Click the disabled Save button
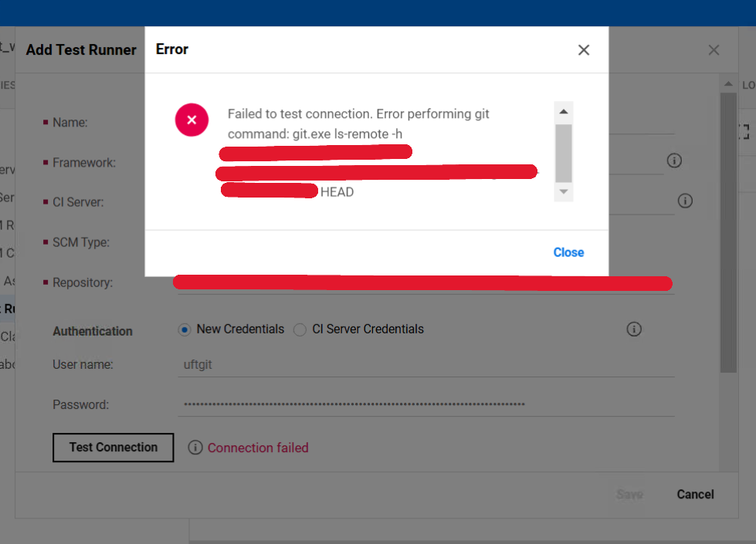 pyautogui.click(x=629, y=495)
